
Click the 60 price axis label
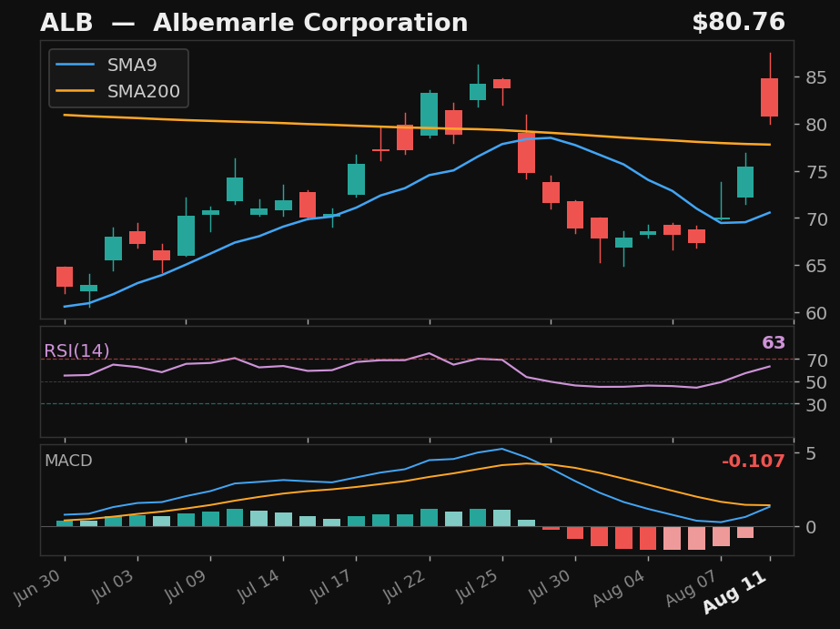click(x=816, y=313)
